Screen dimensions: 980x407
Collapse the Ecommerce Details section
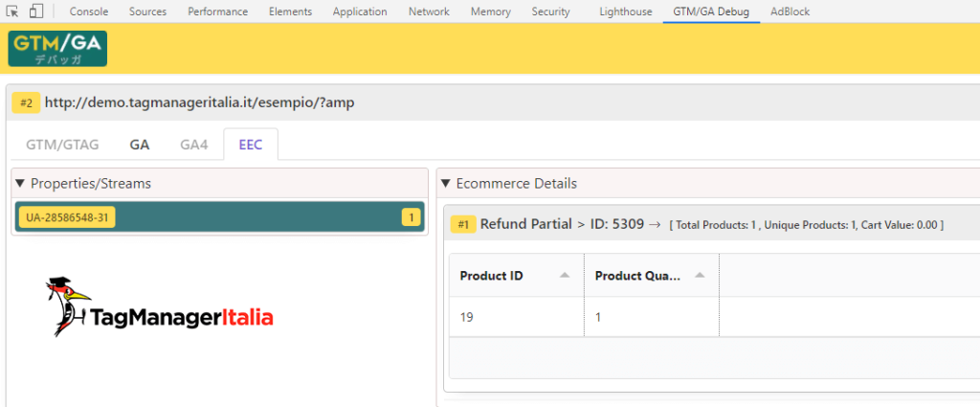click(x=446, y=183)
